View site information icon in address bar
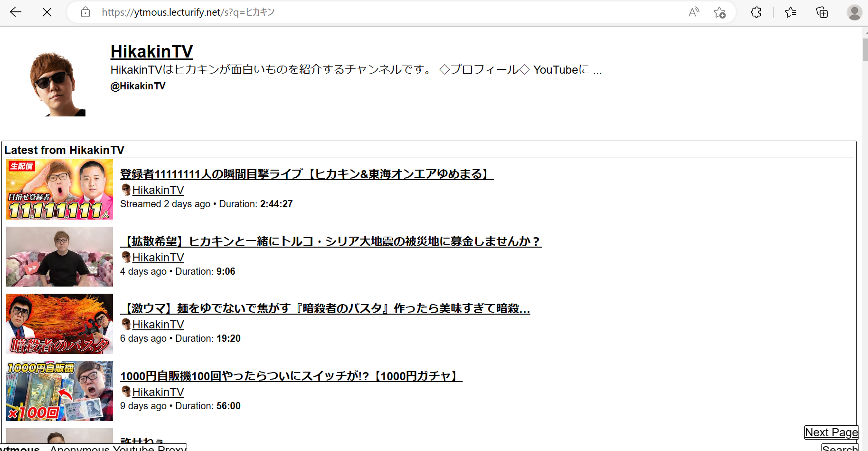 (x=85, y=12)
